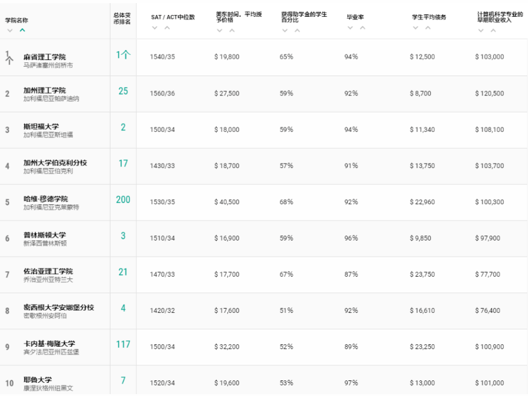
Task: Click SAT / ACT中位数 descending sort arrow
Action: coord(155,27)
